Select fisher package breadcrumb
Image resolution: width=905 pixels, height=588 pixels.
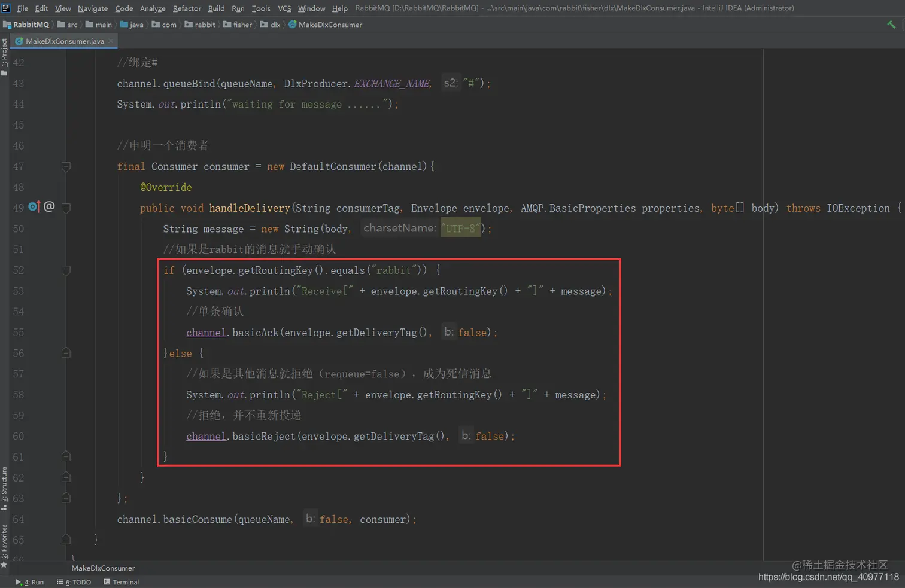pos(238,25)
